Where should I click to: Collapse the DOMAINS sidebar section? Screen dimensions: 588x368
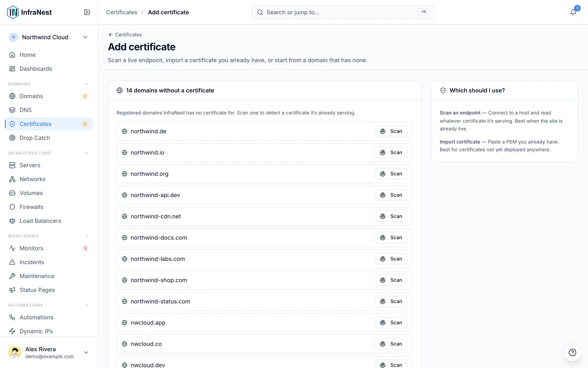tap(86, 84)
